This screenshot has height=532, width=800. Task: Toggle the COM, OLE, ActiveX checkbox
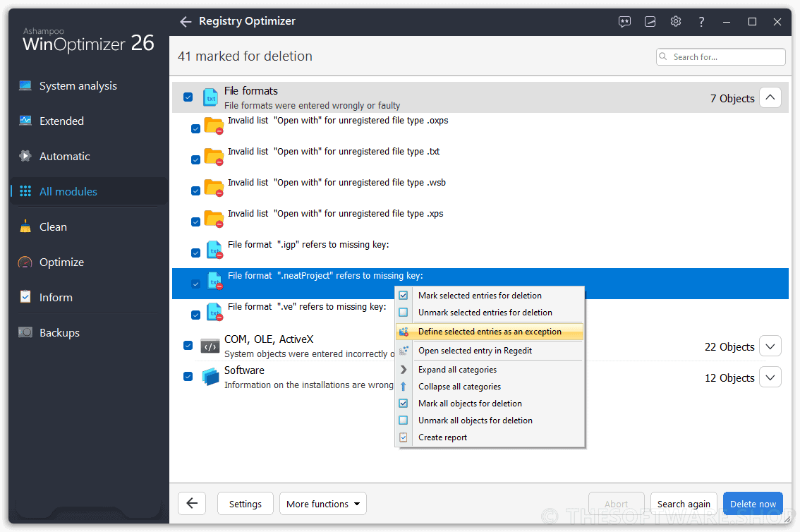click(188, 345)
